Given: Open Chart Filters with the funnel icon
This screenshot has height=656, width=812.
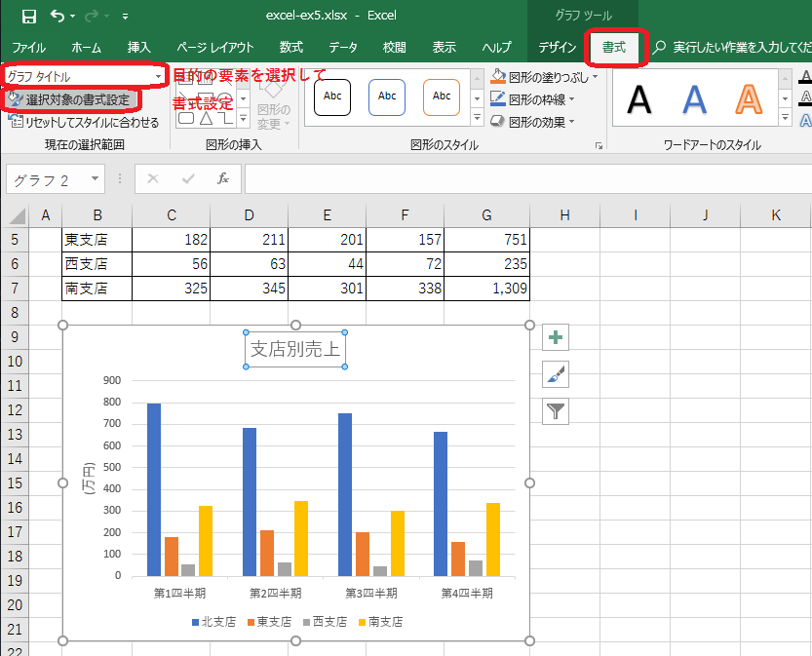Looking at the screenshot, I should coord(555,411).
